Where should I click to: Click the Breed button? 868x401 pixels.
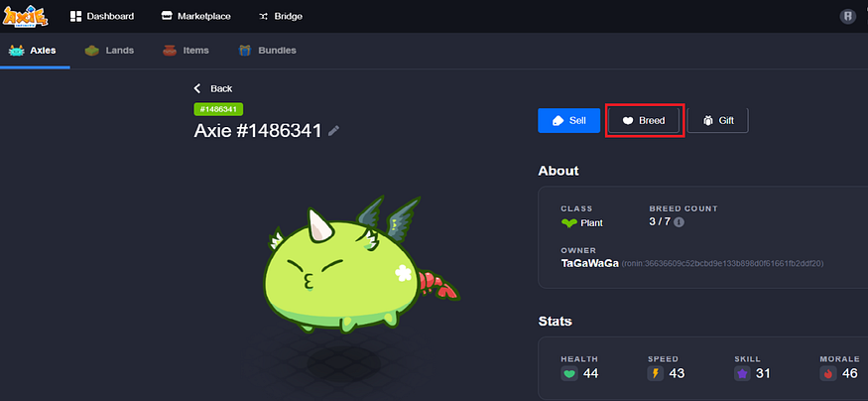point(644,120)
